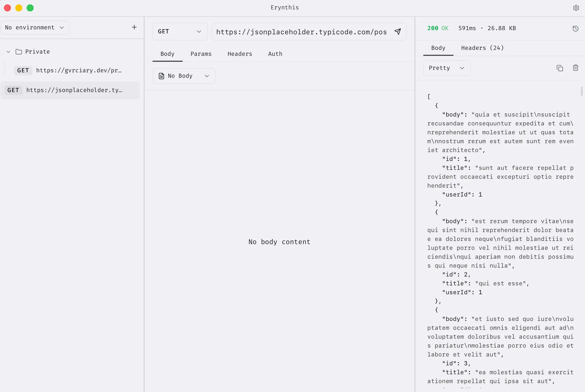
Task: Open the Pretty formatting dropdown
Action: (447, 68)
